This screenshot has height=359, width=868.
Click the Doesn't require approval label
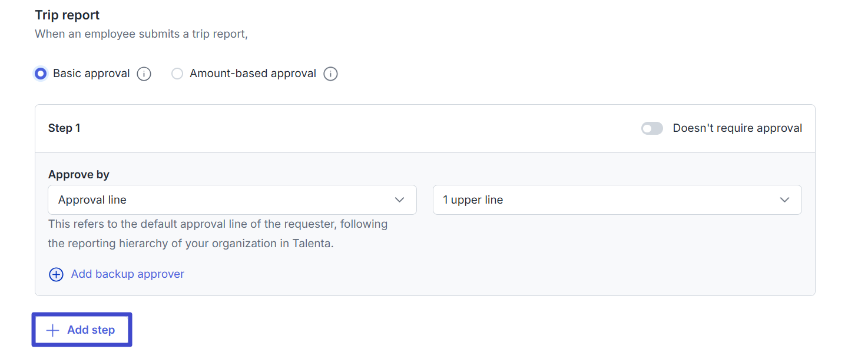pyautogui.click(x=737, y=128)
